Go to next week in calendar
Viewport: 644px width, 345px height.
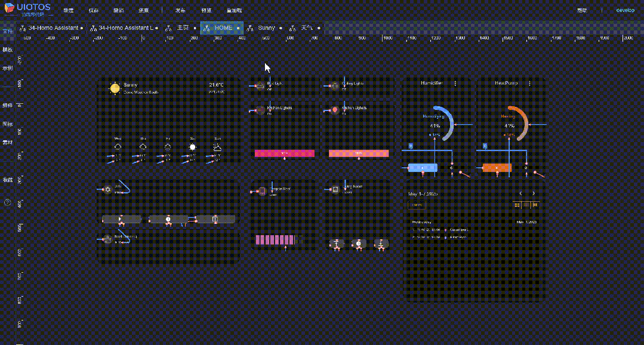[x=534, y=193]
